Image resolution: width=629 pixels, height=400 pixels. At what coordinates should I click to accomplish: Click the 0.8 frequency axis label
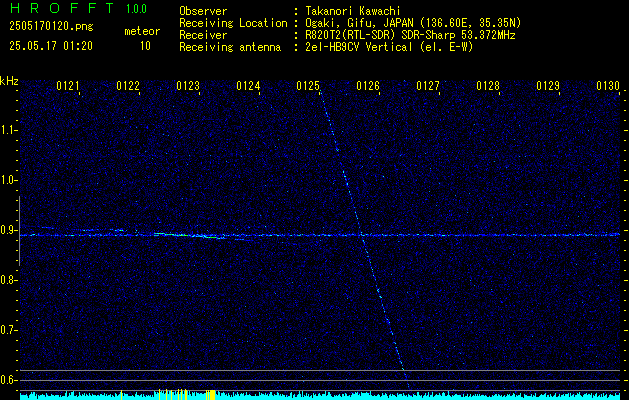9,280
